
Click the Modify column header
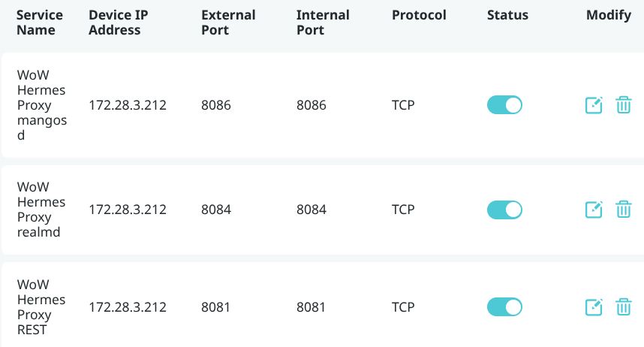[x=609, y=15]
